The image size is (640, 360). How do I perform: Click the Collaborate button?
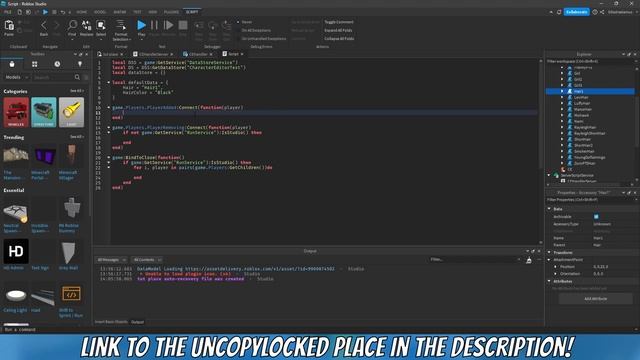pyautogui.click(x=577, y=12)
